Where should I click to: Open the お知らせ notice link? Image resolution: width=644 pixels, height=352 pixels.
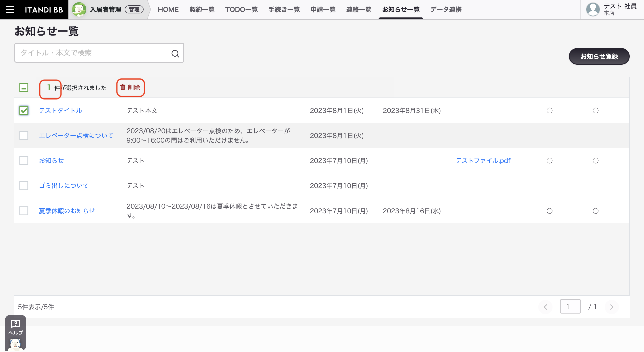click(x=51, y=161)
